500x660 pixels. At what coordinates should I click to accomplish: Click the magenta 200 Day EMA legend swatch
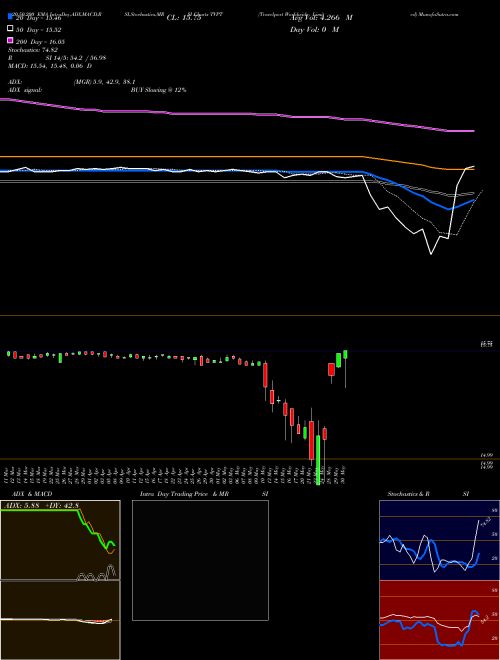click(10, 40)
